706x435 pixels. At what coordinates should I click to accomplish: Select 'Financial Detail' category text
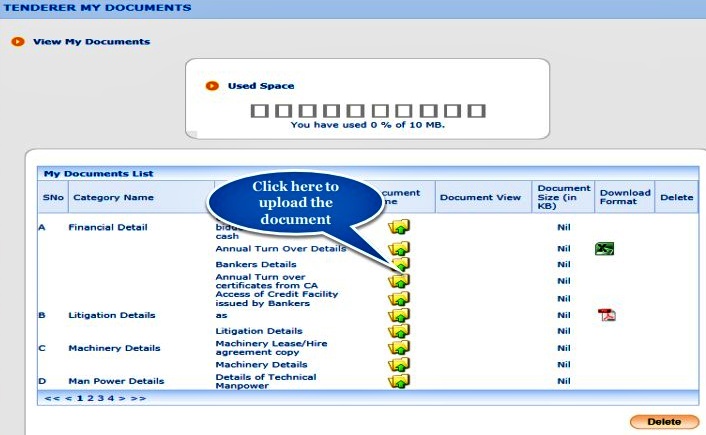(x=108, y=227)
